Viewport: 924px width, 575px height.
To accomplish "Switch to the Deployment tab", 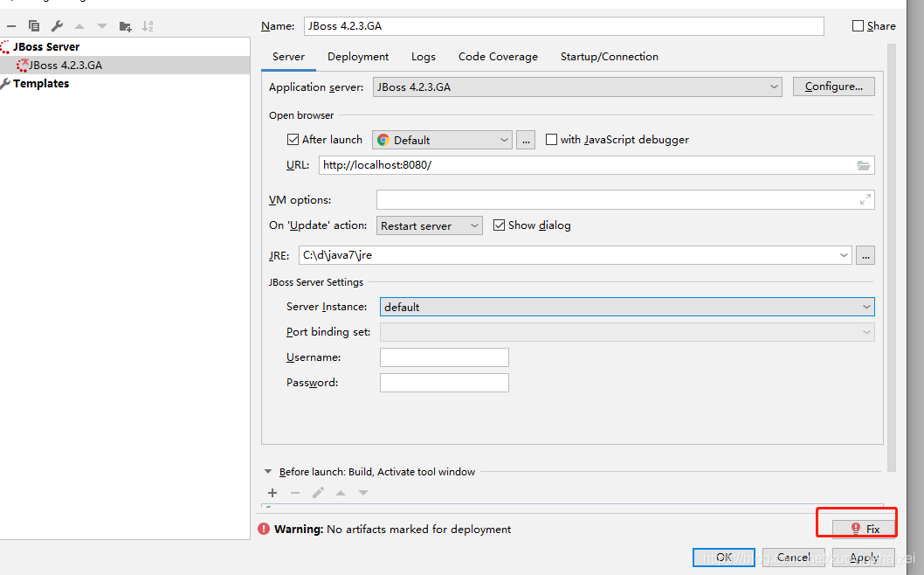I will [x=358, y=57].
